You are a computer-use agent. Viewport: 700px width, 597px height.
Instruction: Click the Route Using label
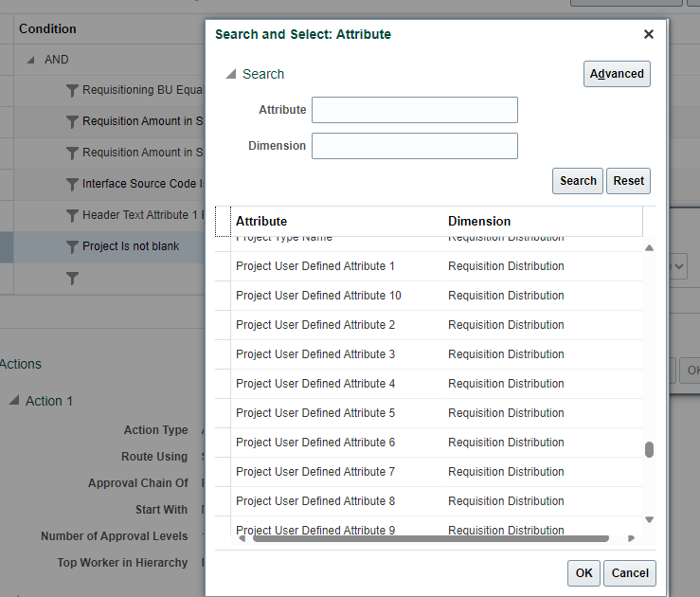click(x=154, y=457)
